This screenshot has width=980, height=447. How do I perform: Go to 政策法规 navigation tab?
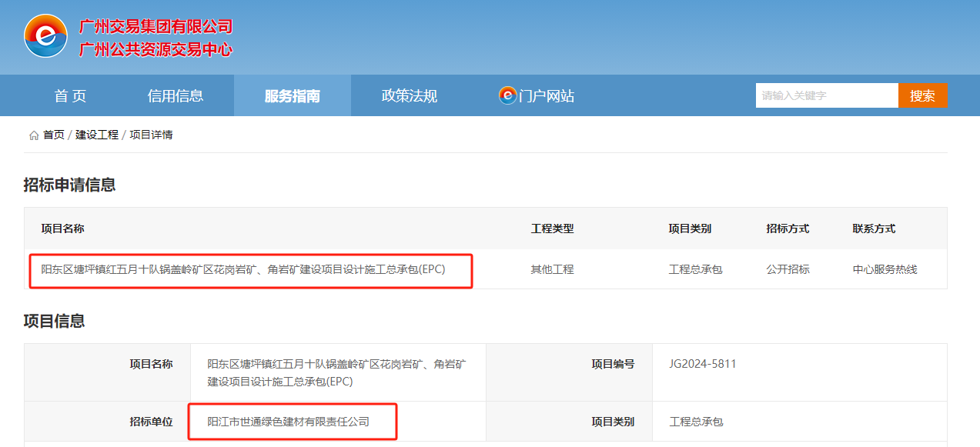409,96
